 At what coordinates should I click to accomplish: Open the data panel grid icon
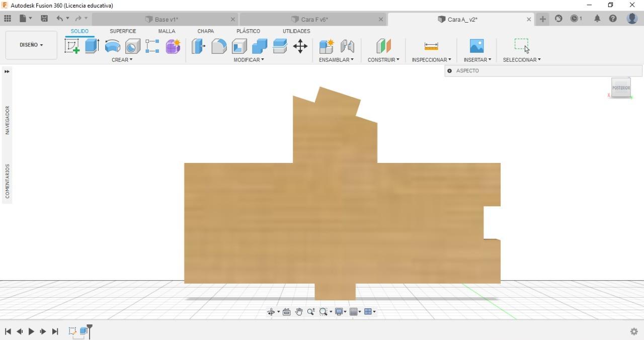click(x=7, y=19)
